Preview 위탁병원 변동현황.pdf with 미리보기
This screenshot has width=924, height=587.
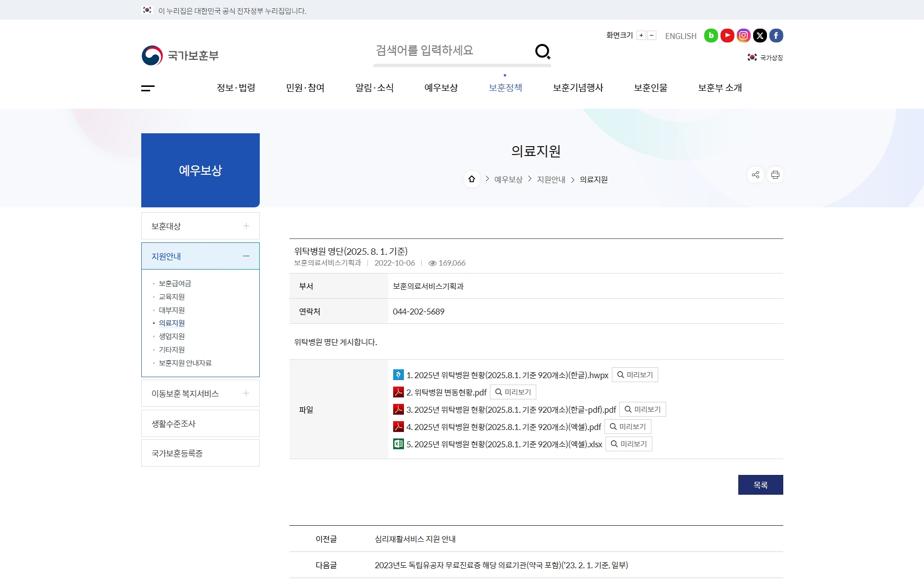(x=513, y=392)
